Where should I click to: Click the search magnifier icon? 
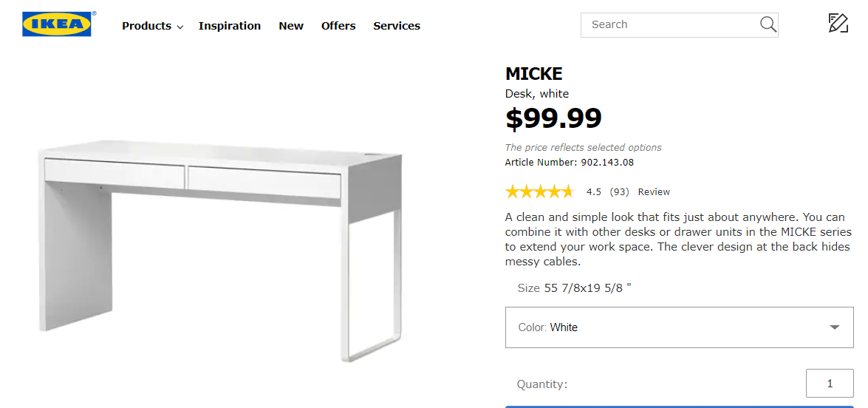click(768, 24)
